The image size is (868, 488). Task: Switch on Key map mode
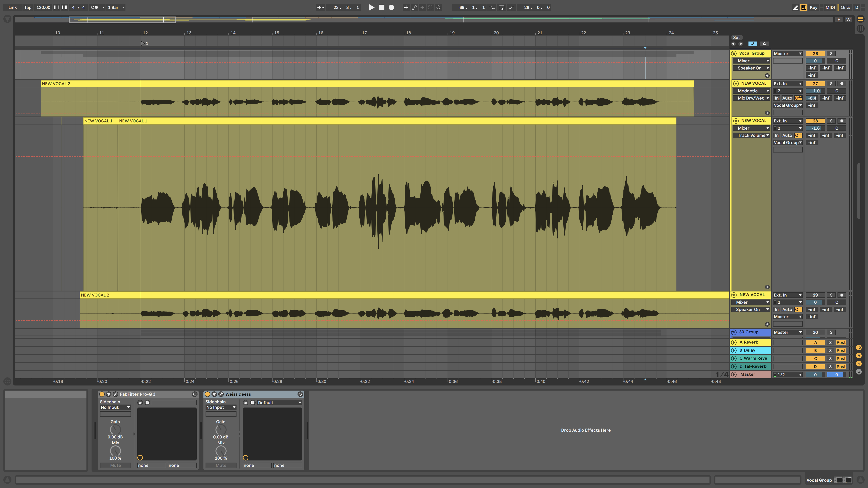click(x=813, y=7)
